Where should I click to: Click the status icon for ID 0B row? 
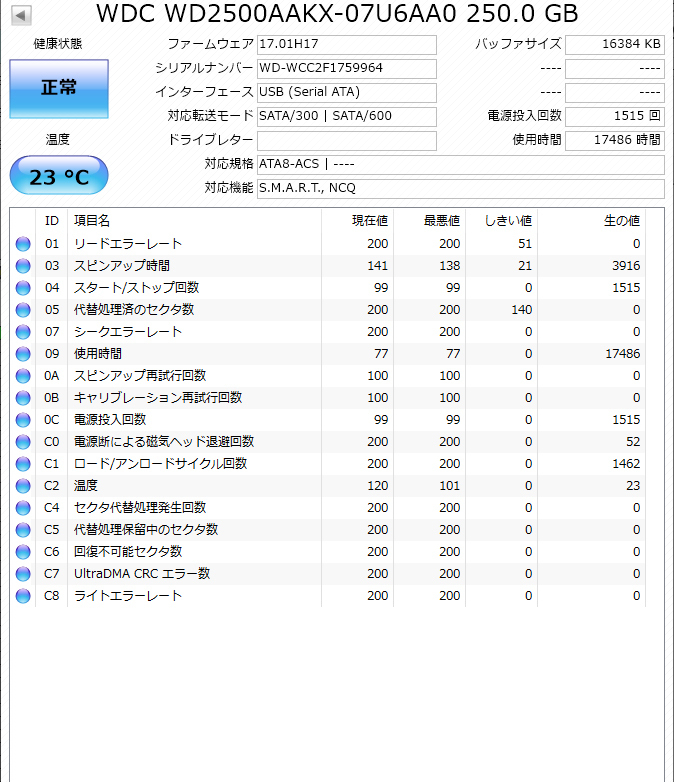tap(23, 397)
